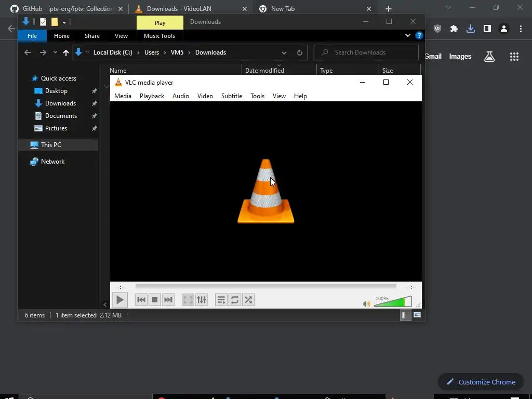Open Network in the navigation pane
Viewport: 532px width, 399px height.
tap(52, 162)
